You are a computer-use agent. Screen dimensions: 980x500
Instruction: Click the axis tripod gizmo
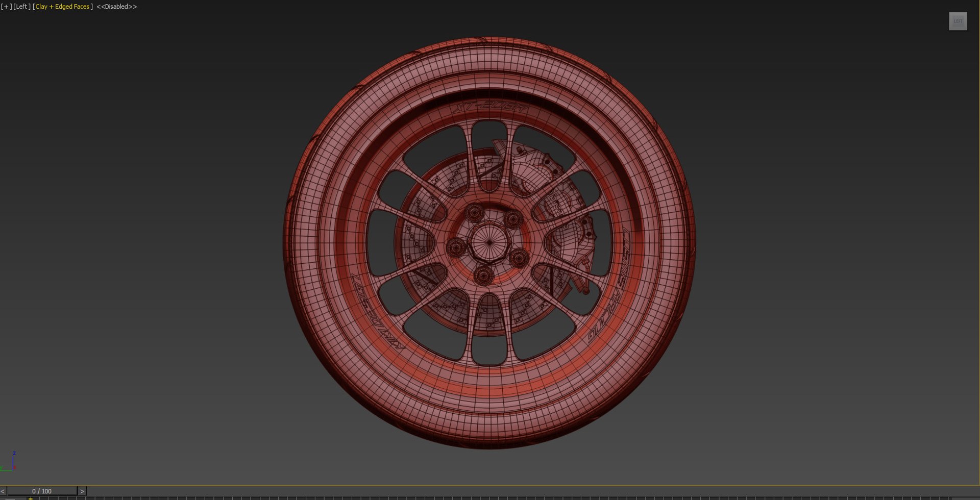[9, 461]
